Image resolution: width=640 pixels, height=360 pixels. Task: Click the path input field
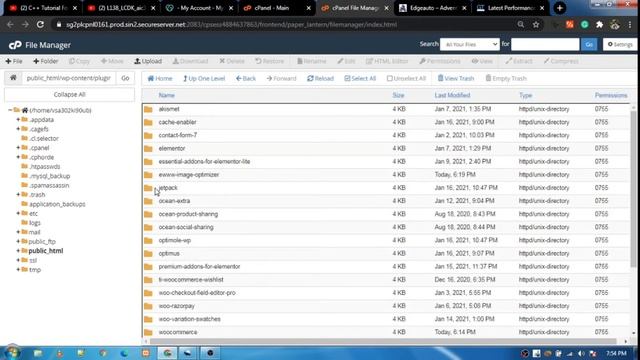pos(69,78)
